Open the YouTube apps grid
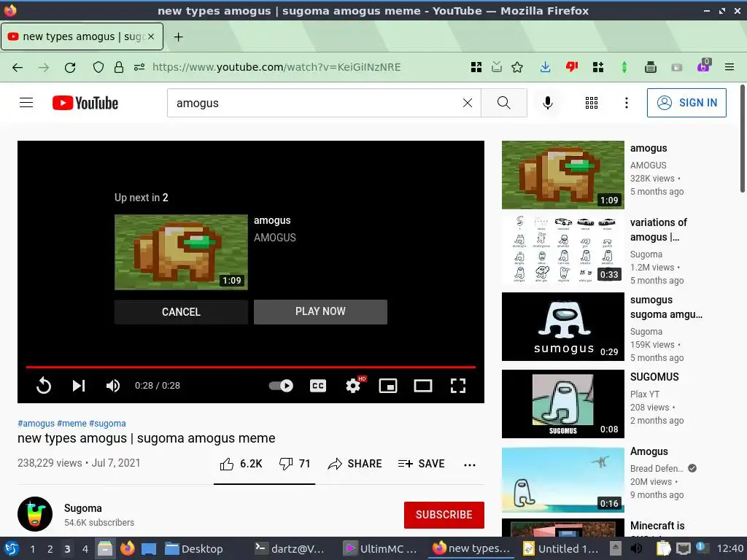 click(591, 103)
